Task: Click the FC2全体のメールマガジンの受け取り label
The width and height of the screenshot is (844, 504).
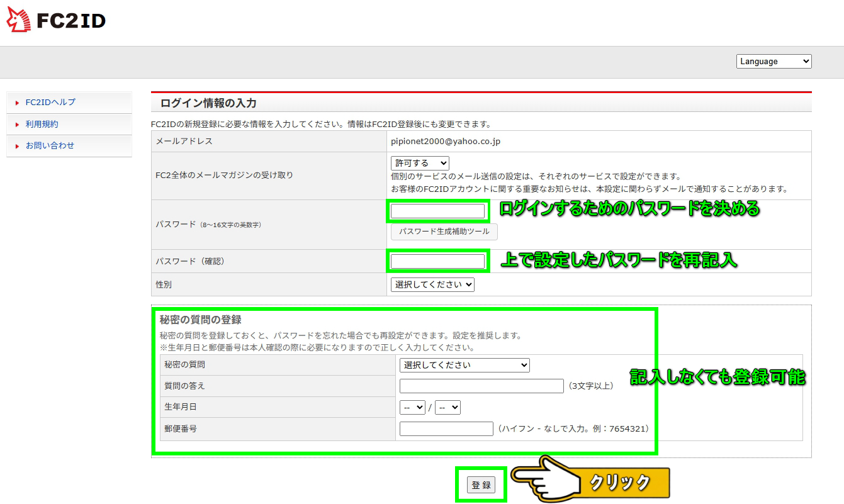Action: click(x=224, y=175)
